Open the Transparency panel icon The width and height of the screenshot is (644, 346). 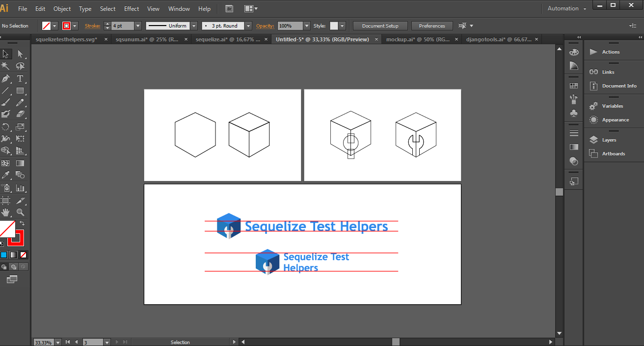(x=574, y=161)
